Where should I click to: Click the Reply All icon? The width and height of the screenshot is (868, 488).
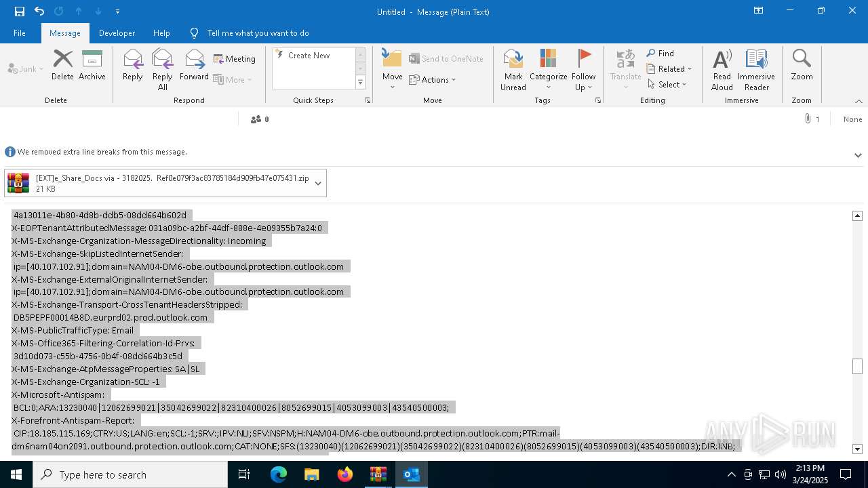162,69
